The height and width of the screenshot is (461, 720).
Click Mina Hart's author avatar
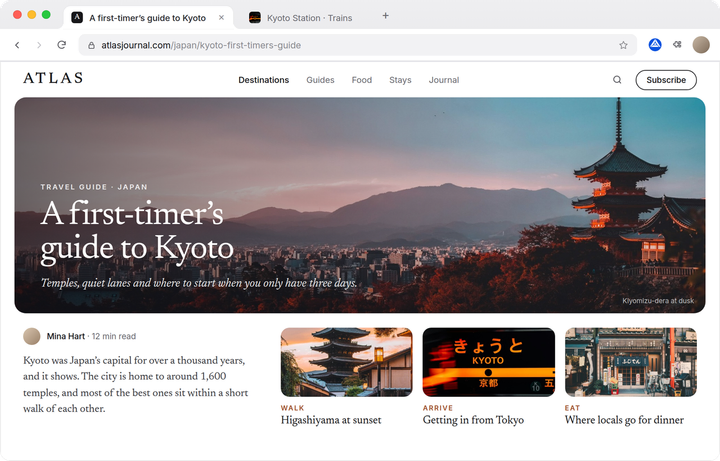[32, 336]
